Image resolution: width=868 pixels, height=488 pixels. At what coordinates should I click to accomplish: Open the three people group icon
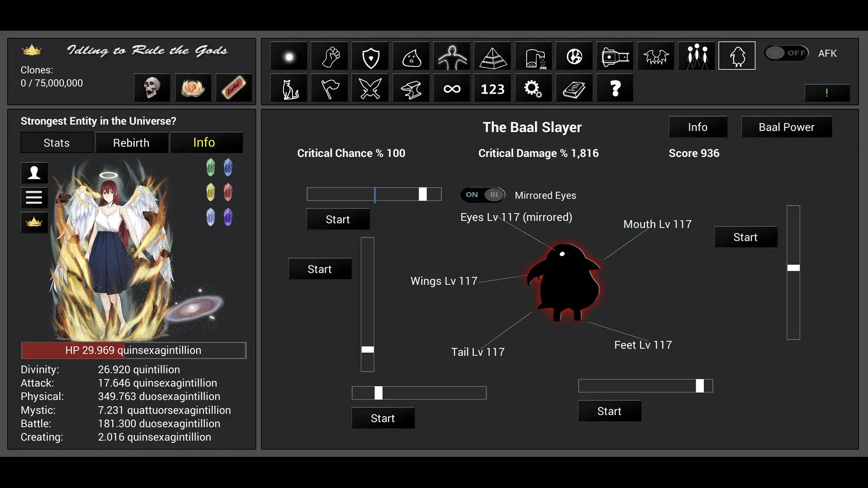696,56
